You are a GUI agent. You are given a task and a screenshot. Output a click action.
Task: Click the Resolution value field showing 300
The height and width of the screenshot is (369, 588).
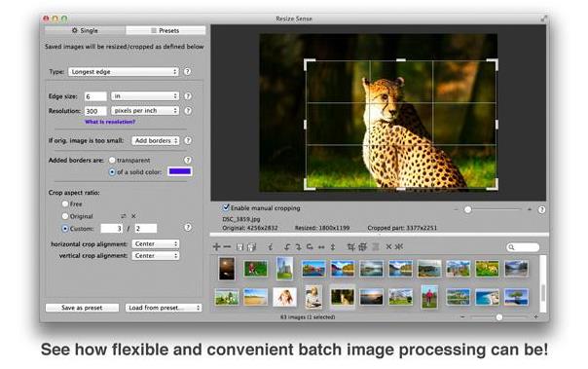tap(95, 111)
